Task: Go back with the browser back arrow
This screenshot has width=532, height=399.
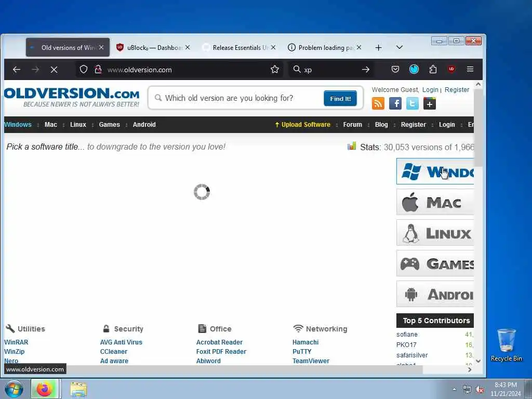Action: pos(16,70)
